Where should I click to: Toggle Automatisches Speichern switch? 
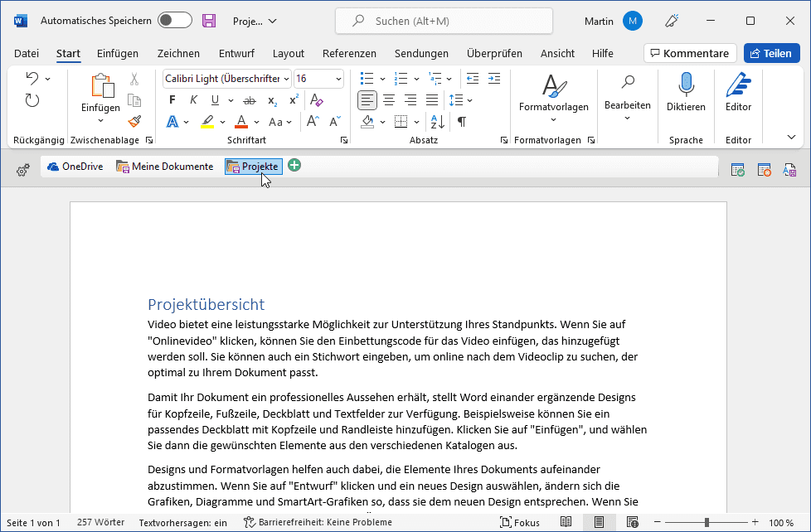[x=174, y=21]
